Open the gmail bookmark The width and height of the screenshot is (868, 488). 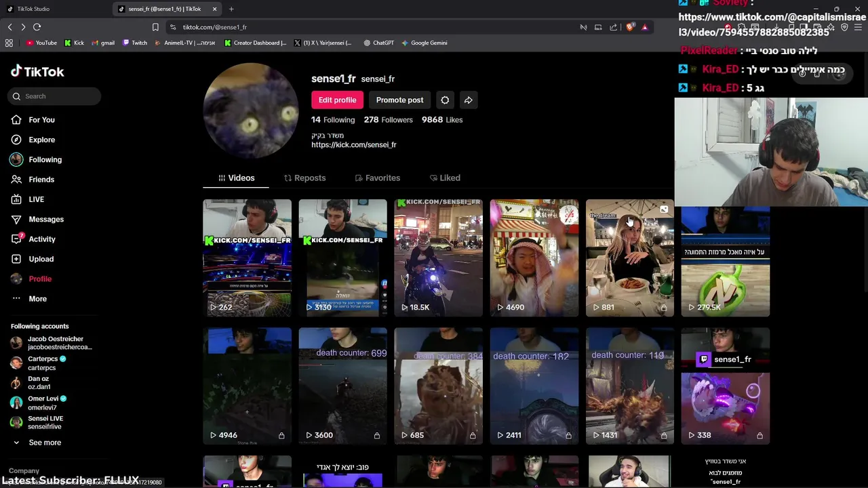(x=102, y=43)
